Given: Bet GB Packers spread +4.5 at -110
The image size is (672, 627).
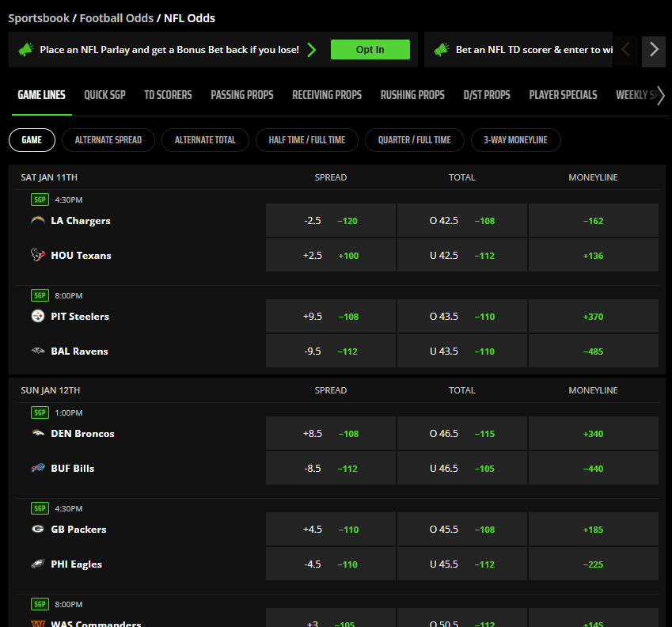Looking at the screenshot, I should [x=331, y=530].
